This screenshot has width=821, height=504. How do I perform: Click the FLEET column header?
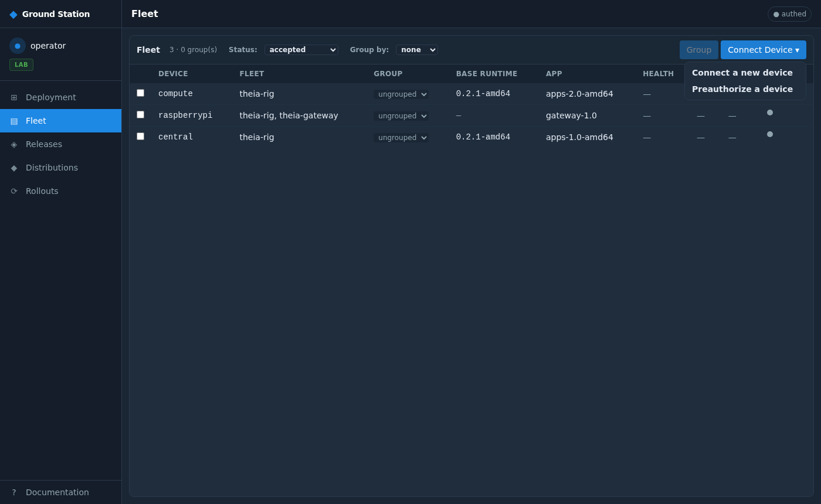[252, 74]
